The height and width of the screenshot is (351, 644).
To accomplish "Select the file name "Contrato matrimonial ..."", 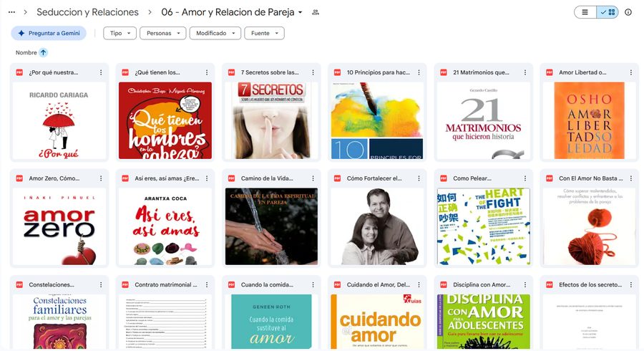I will (x=166, y=284).
